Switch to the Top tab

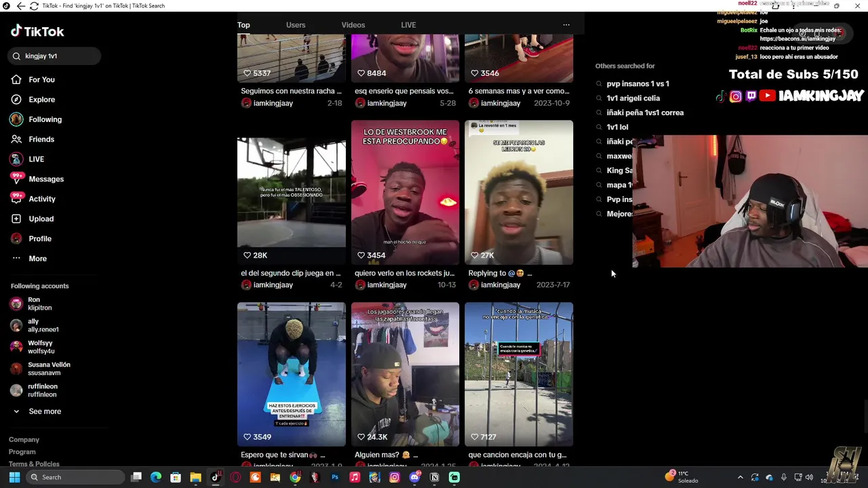click(243, 25)
